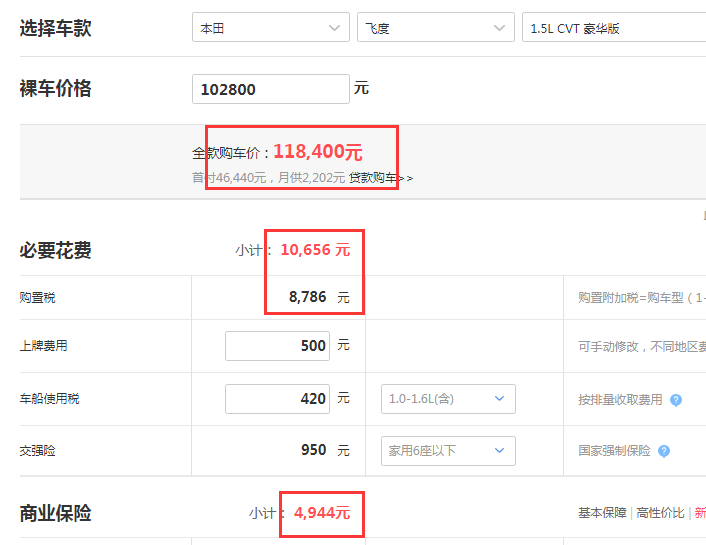Click the 必要花费 section heading
The height and width of the screenshot is (545, 706).
coord(55,250)
